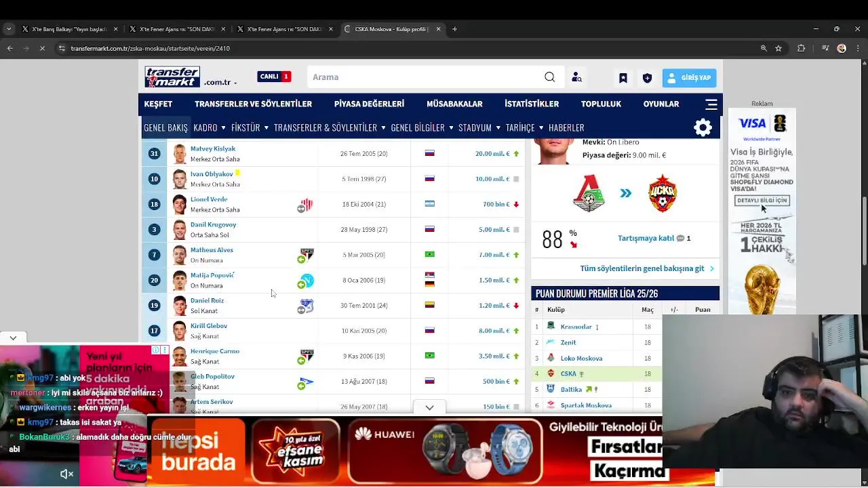The image size is (868, 488).
Task: Click Henrique Carmo's former club crest icon
Action: pyautogui.click(x=307, y=356)
